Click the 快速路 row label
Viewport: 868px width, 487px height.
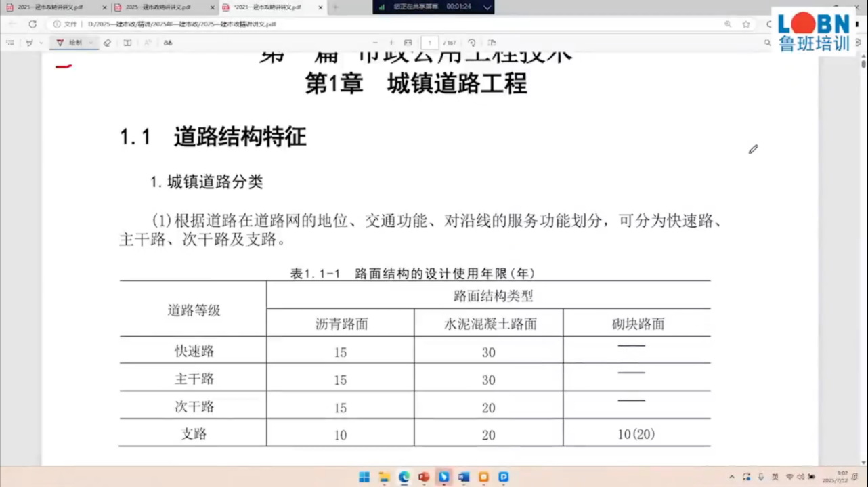pos(194,351)
